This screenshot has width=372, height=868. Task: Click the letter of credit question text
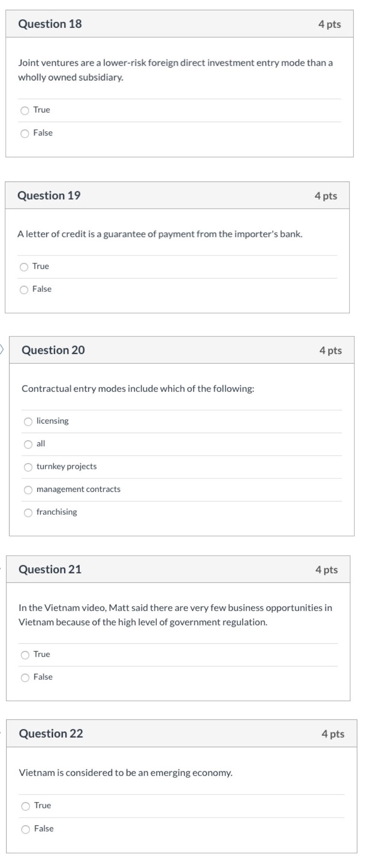point(161,234)
